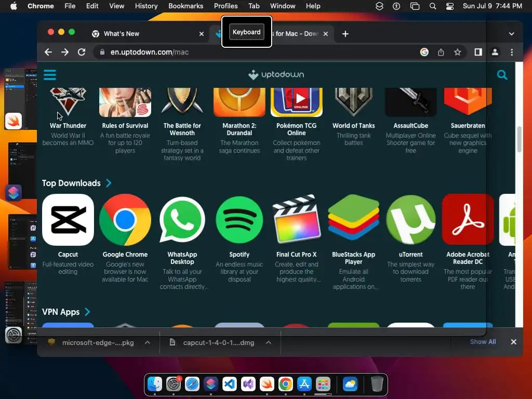Click the share page icon
The height and width of the screenshot is (399, 532).
tap(441, 52)
